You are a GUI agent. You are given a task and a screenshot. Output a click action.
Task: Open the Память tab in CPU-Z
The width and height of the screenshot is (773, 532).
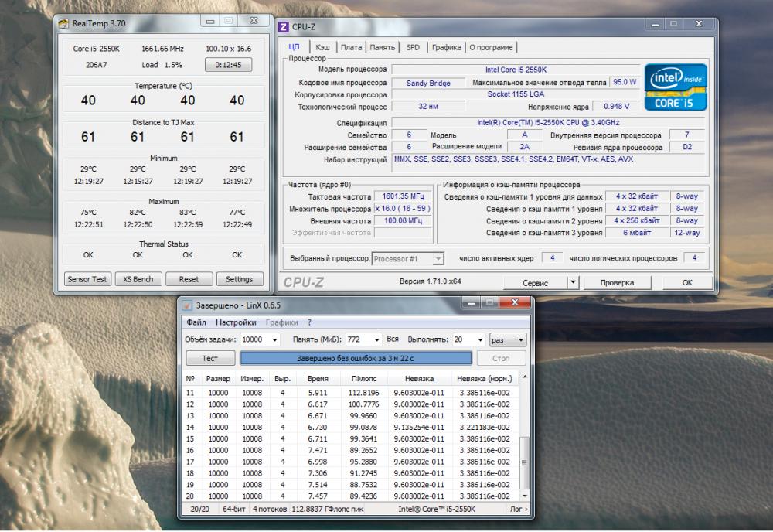(x=382, y=47)
